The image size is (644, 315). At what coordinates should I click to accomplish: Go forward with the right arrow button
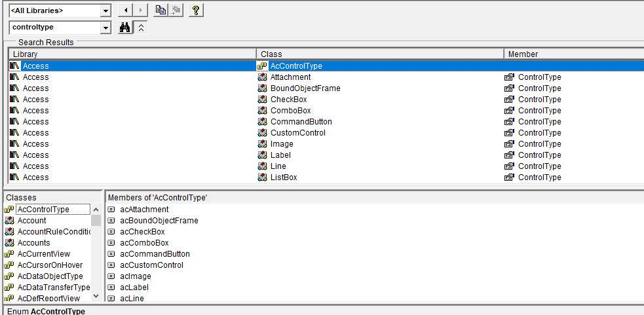pyautogui.click(x=140, y=10)
